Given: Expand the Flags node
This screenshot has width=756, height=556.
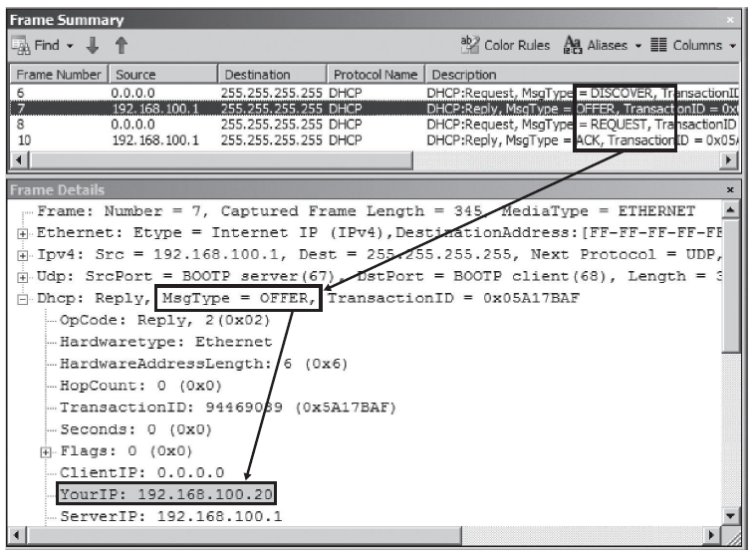Looking at the screenshot, I should (46, 451).
